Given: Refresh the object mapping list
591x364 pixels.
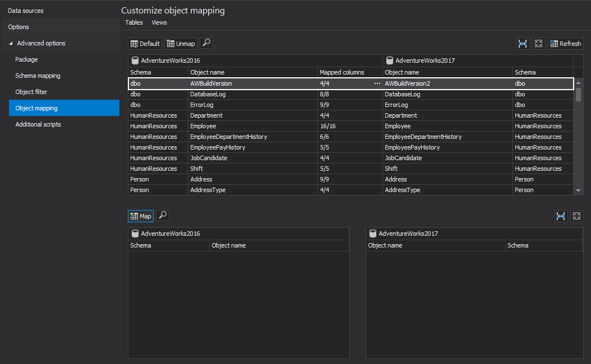Looking at the screenshot, I should click(x=565, y=44).
